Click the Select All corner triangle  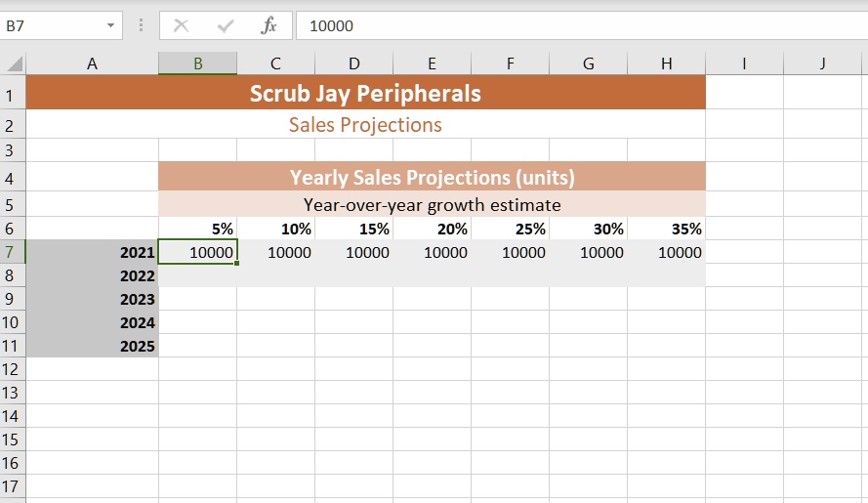(14, 63)
